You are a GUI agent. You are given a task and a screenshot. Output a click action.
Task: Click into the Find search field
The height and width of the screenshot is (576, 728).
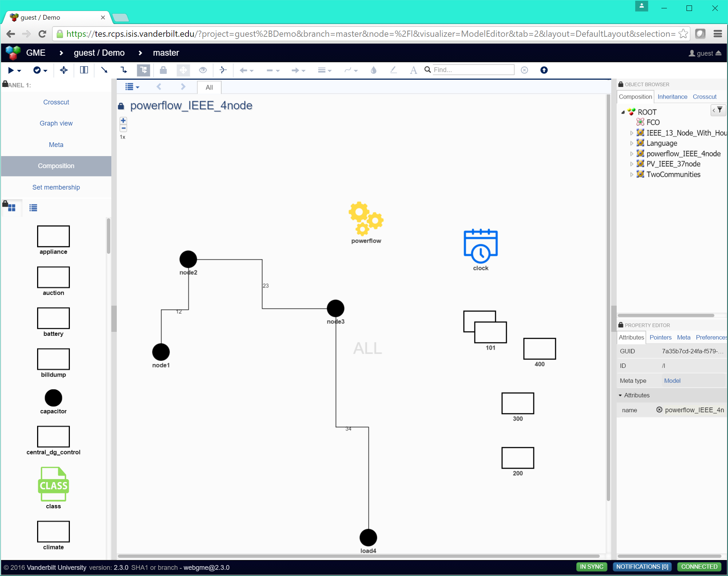[472, 70]
